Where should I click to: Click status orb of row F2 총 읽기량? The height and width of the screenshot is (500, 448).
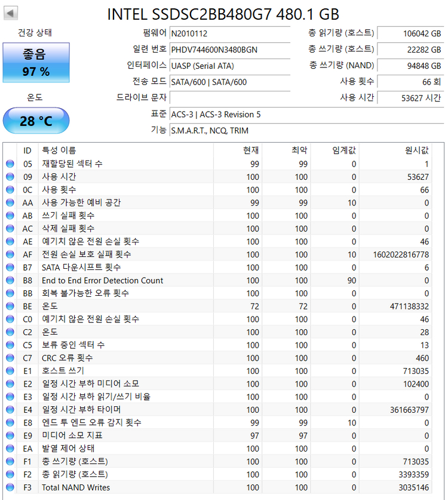tap(10, 474)
